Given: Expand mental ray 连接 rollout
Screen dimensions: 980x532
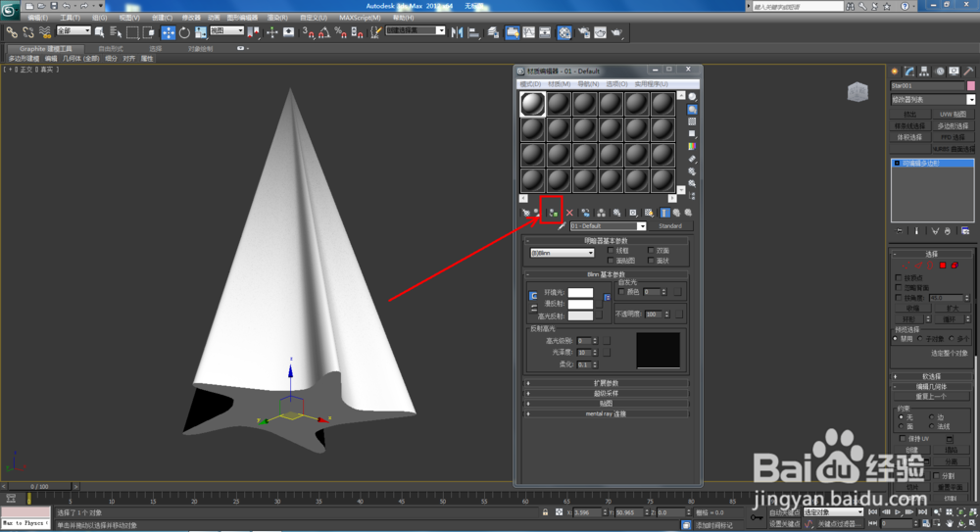Looking at the screenshot, I should pos(606,413).
